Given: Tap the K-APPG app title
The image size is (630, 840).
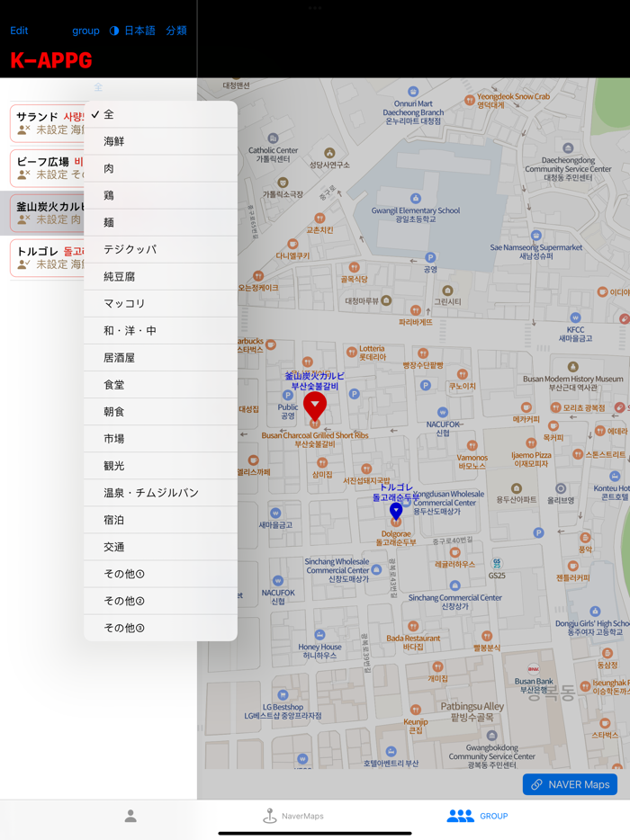Looking at the screenshot, I should [51, 60].
